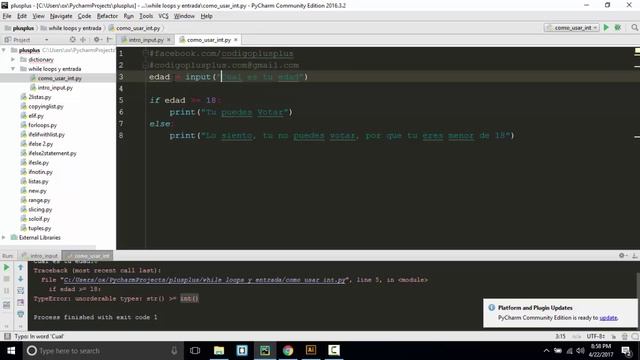
Task: Click the scroll-from-source target icon
Action: 72,40
